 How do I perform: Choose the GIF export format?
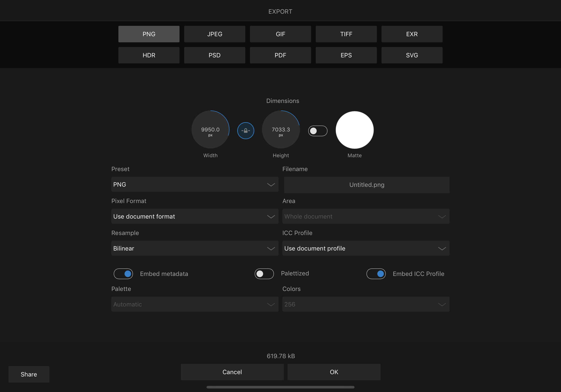tap(280, 34)
